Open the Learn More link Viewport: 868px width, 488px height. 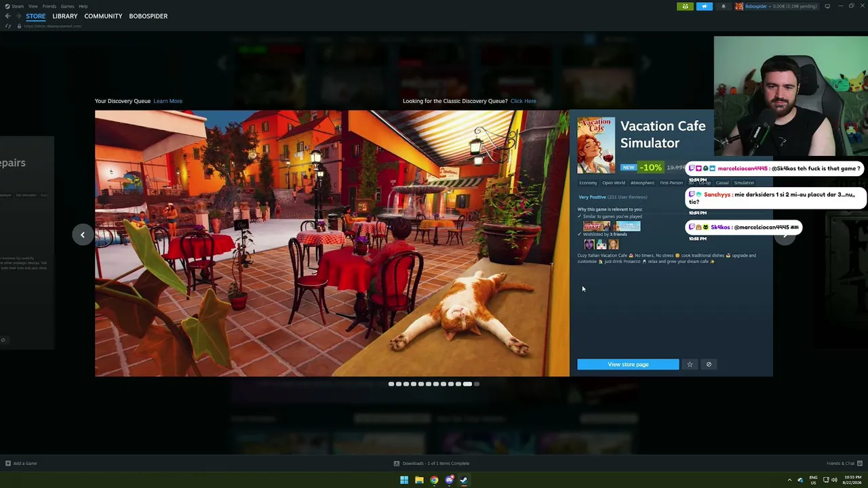click(167, 101)
